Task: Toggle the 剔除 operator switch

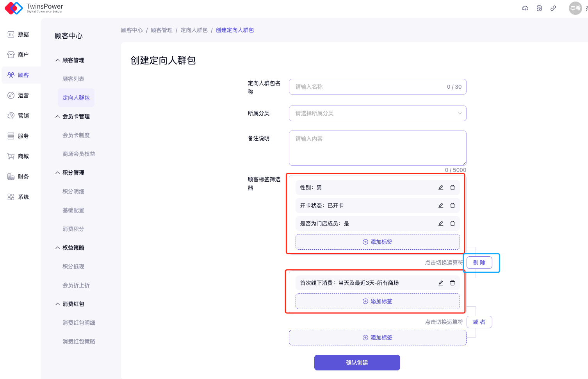Action: click(x=479, y=263)
